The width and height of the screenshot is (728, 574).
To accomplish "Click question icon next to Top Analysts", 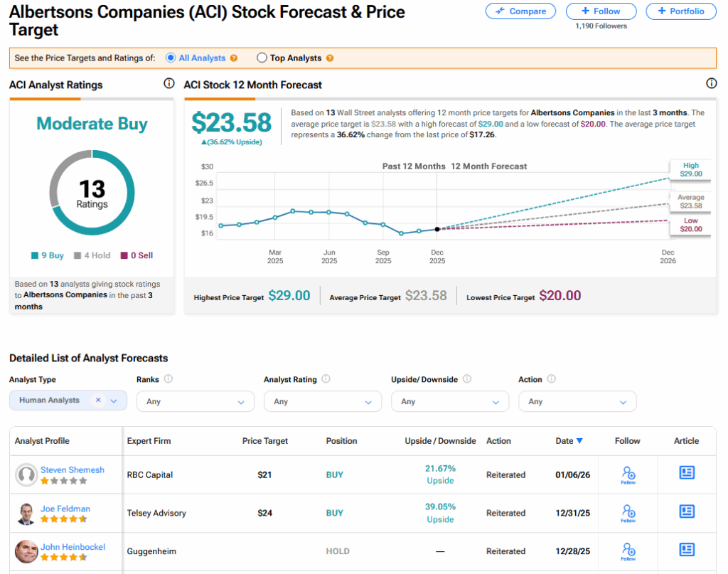I will pos(329,58).
